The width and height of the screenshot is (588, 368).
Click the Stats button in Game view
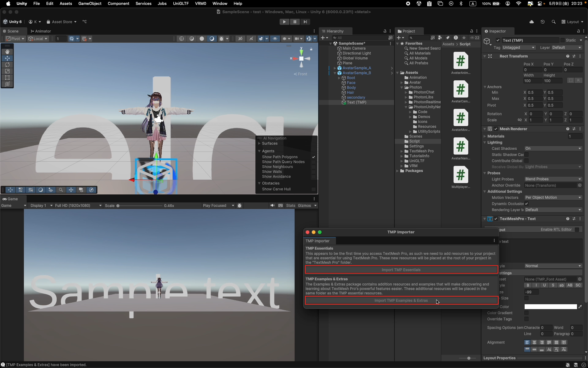click(x=291, y=205)
